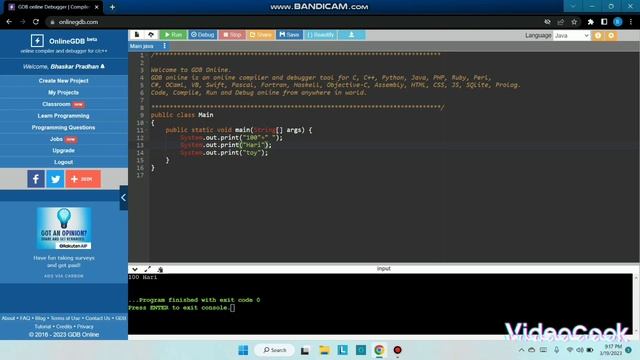Open File Explorer from the taskbar
640x360 pixels.
pos(324,350)
